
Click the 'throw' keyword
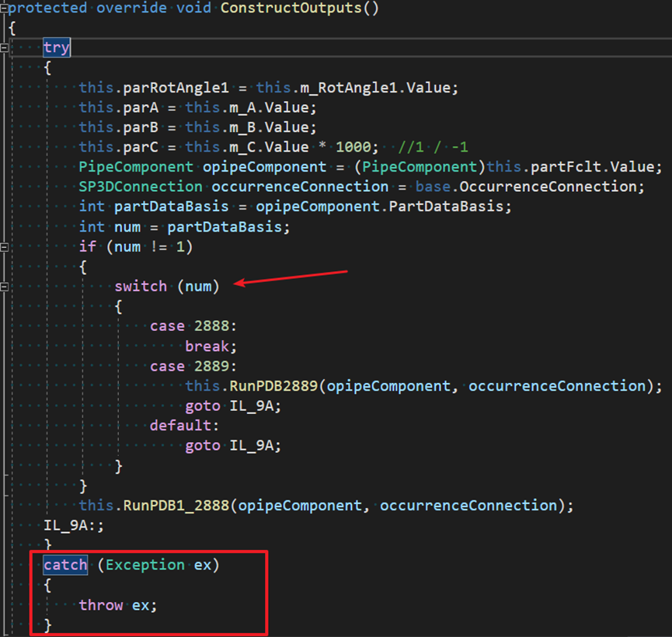tap(101, 605)
